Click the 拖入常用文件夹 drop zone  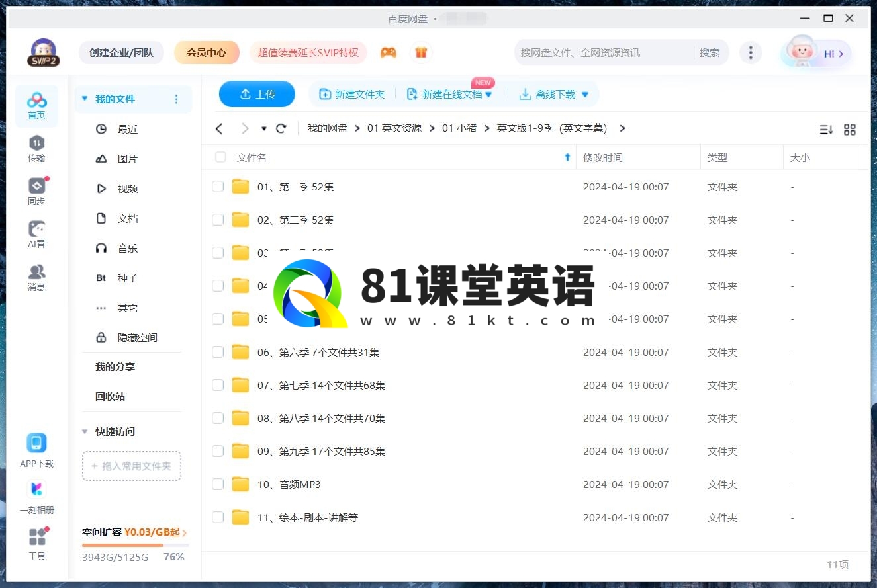pyautogui.click(x=132, y=466)
